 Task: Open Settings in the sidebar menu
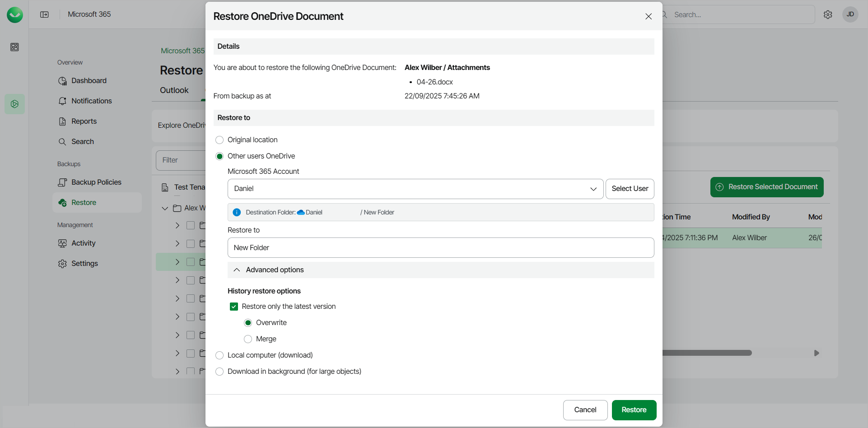(x=84, y=264)
